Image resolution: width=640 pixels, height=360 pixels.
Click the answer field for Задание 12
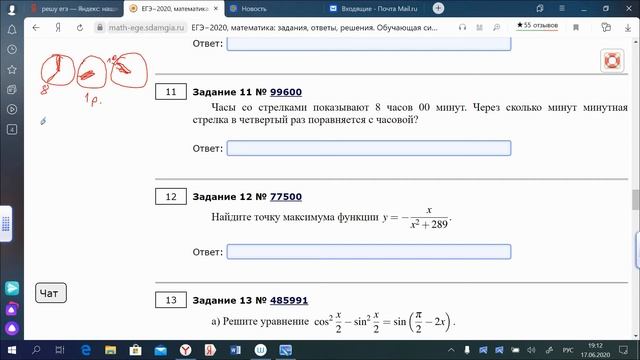point(369,252)
